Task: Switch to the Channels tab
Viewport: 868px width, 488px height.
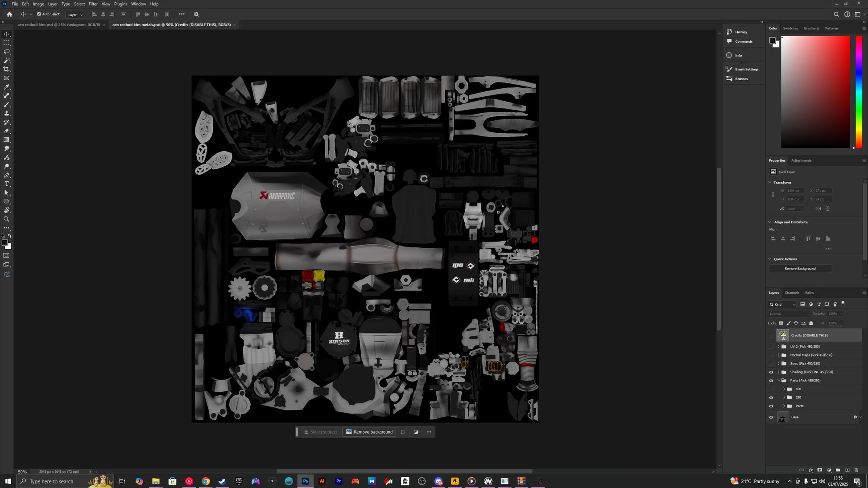Action: tap(792, 293)
